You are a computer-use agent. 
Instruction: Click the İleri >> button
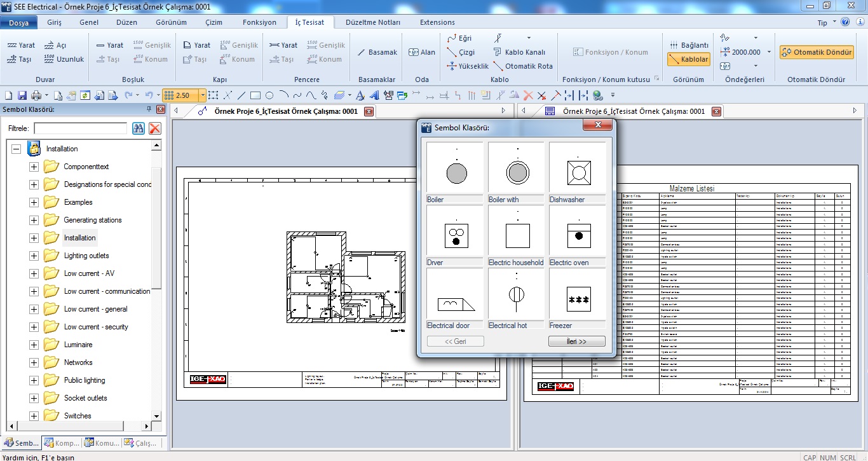click(576, 341)
